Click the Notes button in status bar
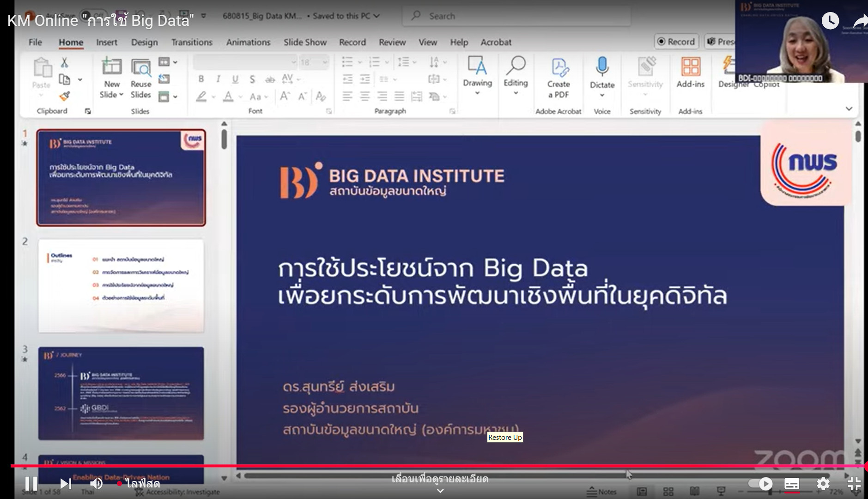The width and height of the screenshot is (868, 499). coord(602,492)
